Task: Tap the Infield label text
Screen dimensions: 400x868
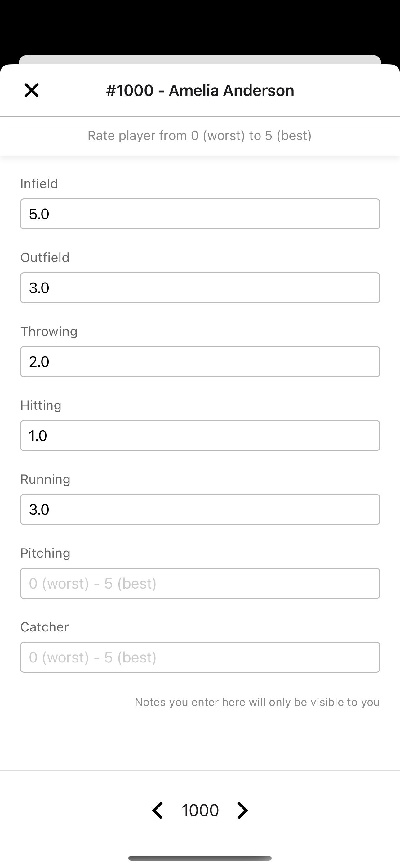Action: point(39,184)
